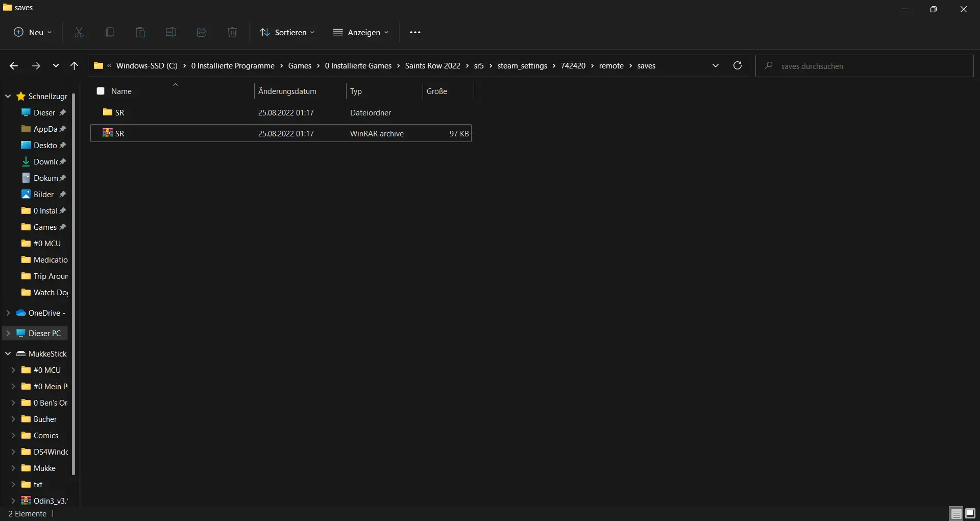Viewport: 980px width, 521px height.
Task: Click the Dokumente icon in sidebar
Action: [26, 178]
